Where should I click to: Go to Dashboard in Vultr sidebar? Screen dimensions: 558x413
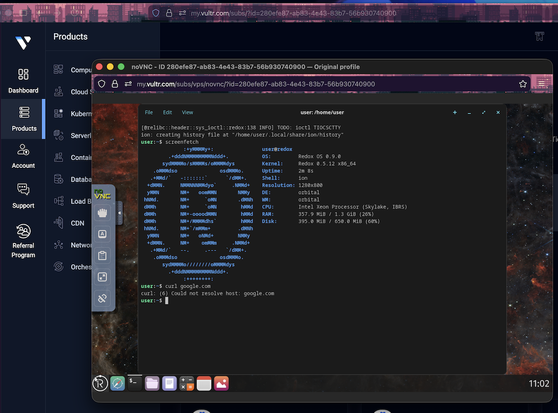pyautogui.click(x=23, y=81)
